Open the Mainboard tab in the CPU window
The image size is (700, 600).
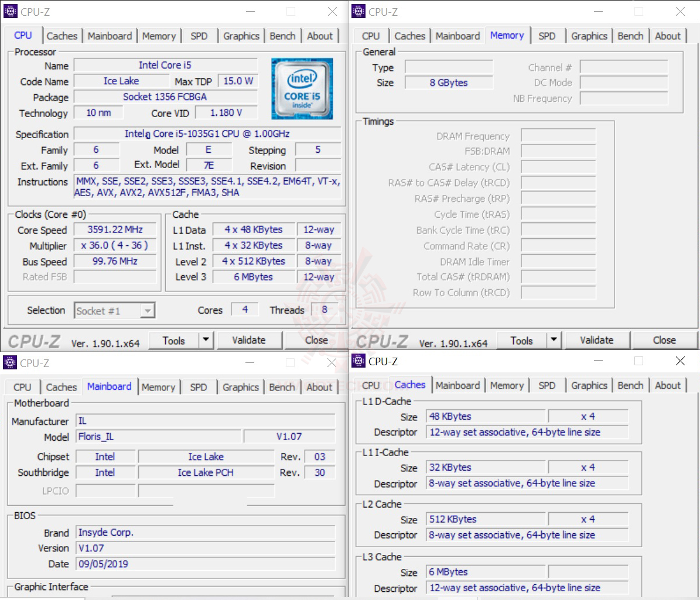110,36
